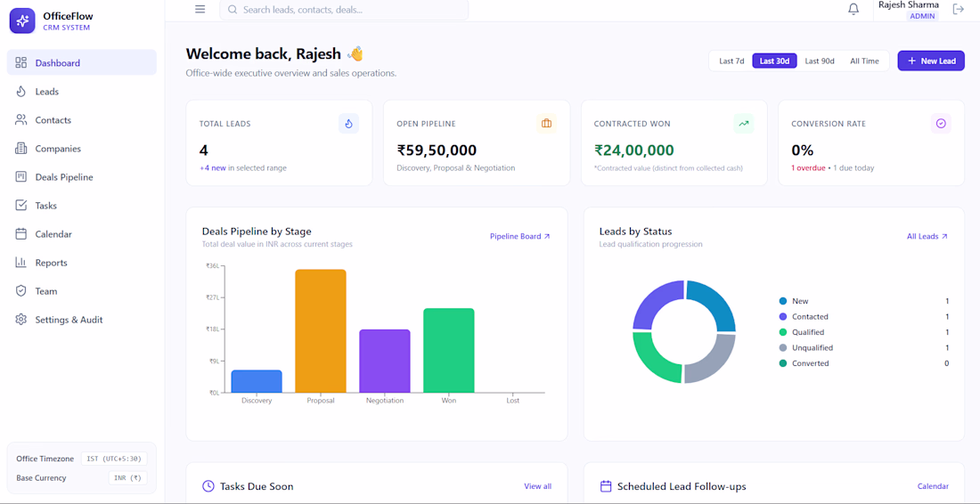This screenshot has height=504, width=980.
Task: Open Deals Pipeline from the sidebar
Action: [82, 176]
